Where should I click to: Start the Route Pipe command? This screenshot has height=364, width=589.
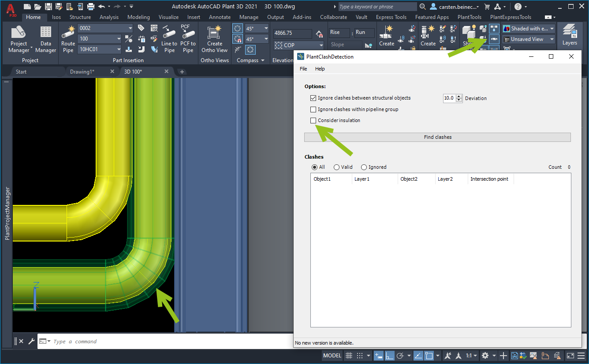coord(68,40)
